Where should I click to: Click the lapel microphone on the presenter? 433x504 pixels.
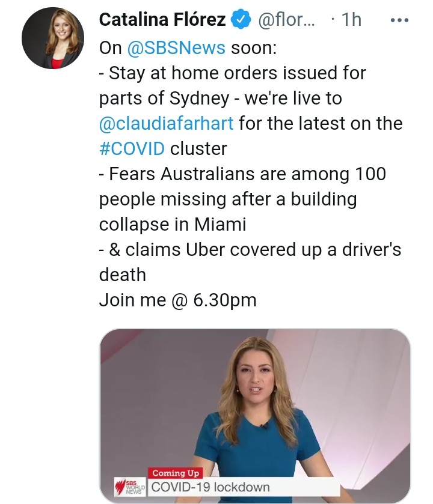tap(263, 426)
